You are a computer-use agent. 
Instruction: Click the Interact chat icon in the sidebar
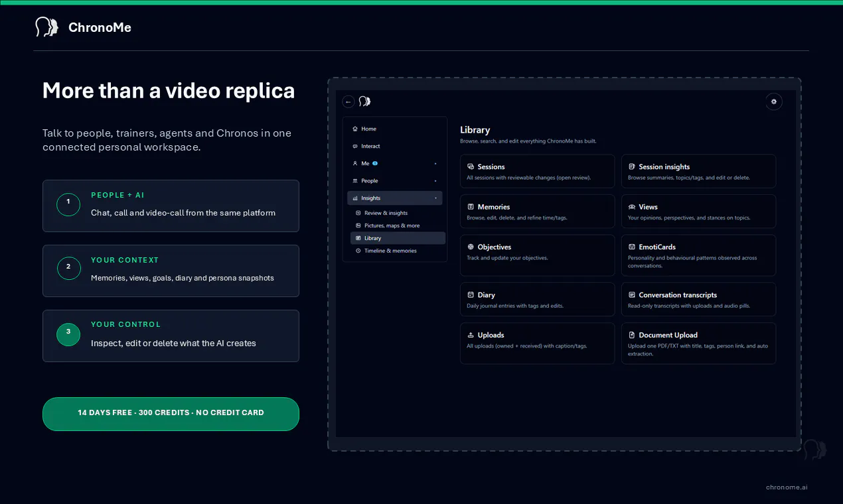click(355, 146)
